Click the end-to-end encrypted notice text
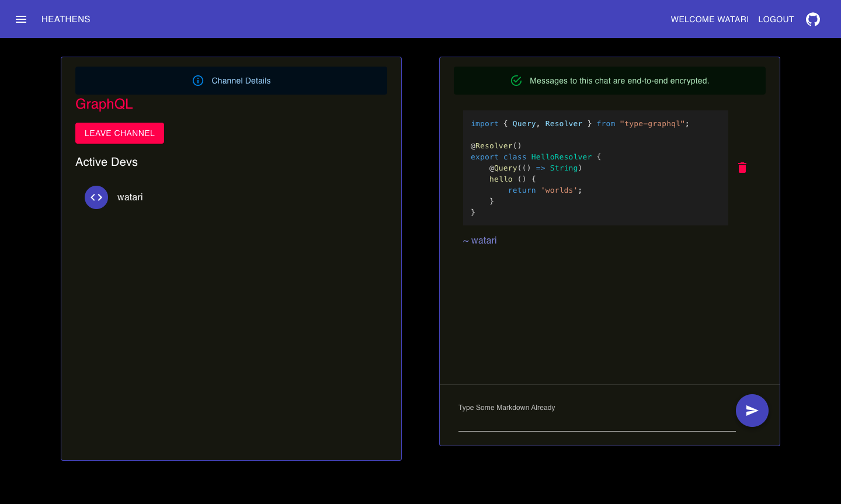 click(x=619, y=81)
